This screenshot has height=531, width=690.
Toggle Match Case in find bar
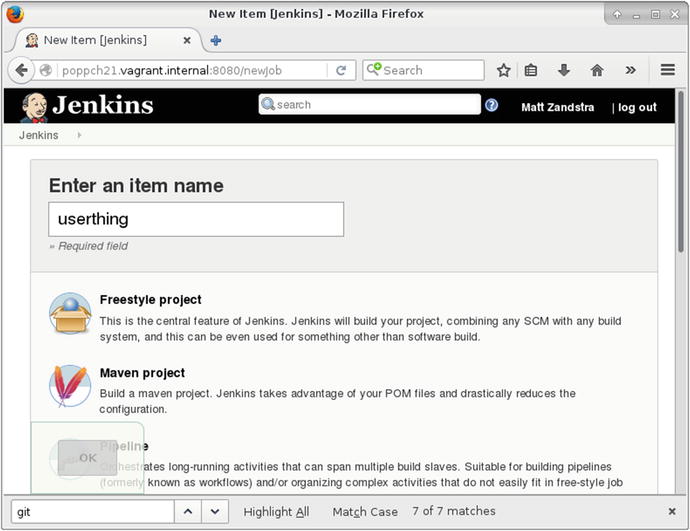[x=365, y=512]
